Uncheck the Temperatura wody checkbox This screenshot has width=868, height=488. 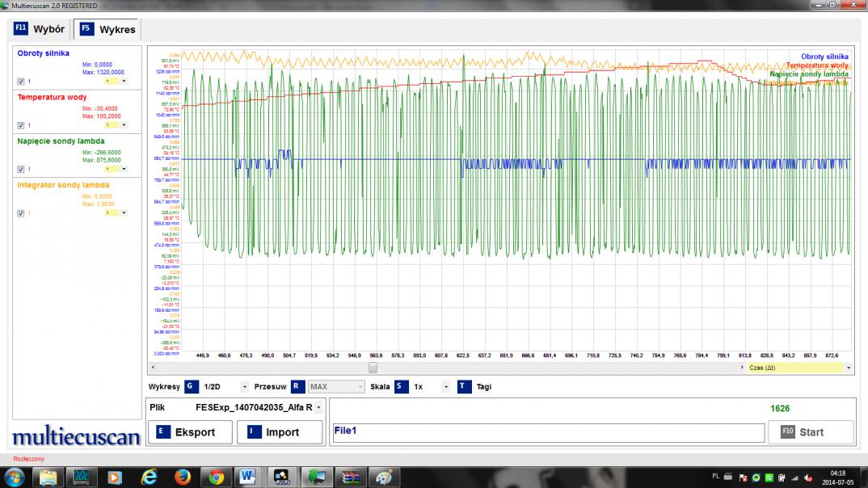[21, 125]
